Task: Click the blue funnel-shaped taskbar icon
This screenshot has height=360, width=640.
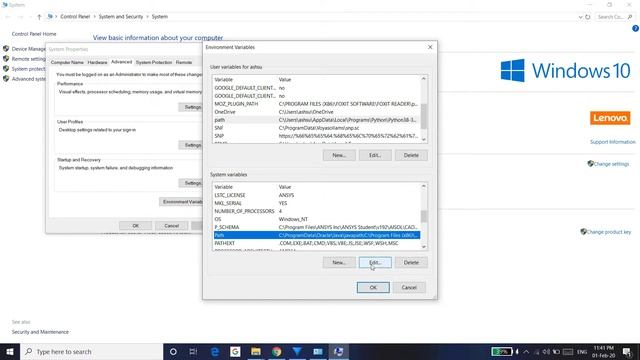Action: pos(297,351)
